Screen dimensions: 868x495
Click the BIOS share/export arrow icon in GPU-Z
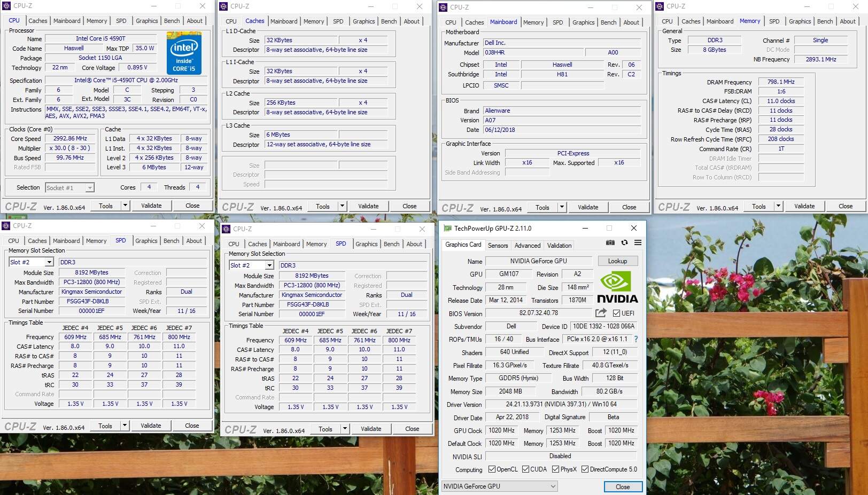point(601,313)
